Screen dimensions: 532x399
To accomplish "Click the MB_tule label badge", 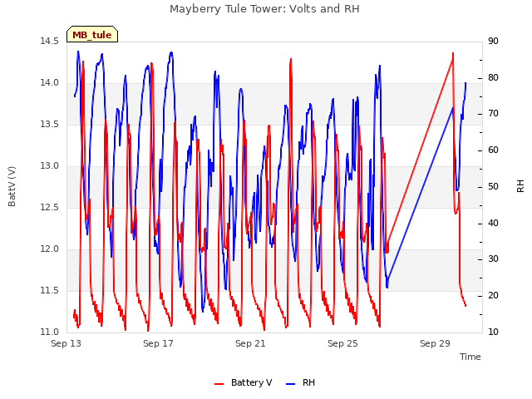I will point(92,34).
